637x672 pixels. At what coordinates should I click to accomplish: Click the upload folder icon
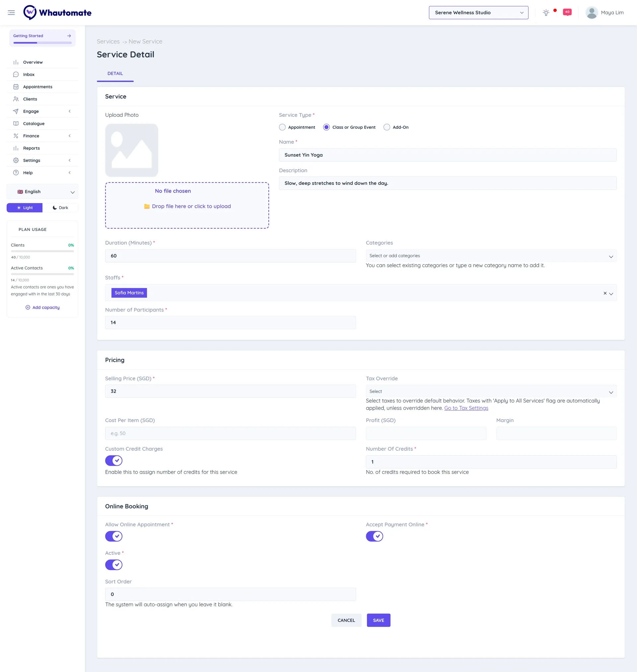tap(147, 206)
